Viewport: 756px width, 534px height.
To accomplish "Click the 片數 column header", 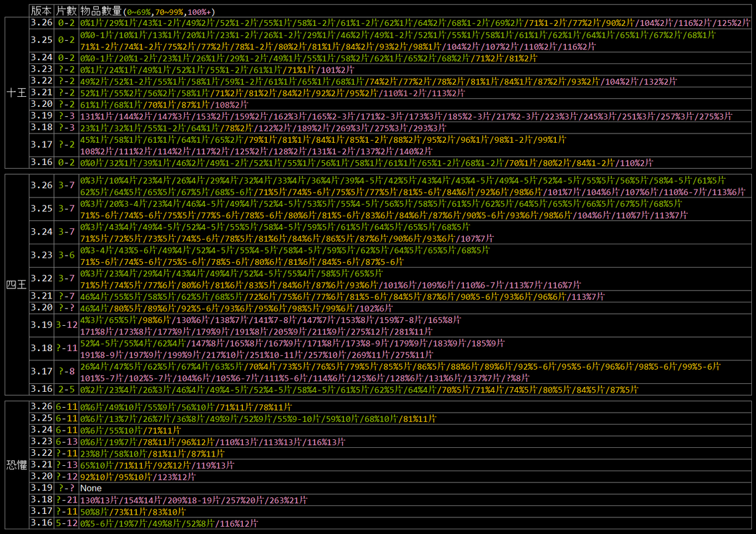I will 66,11.
